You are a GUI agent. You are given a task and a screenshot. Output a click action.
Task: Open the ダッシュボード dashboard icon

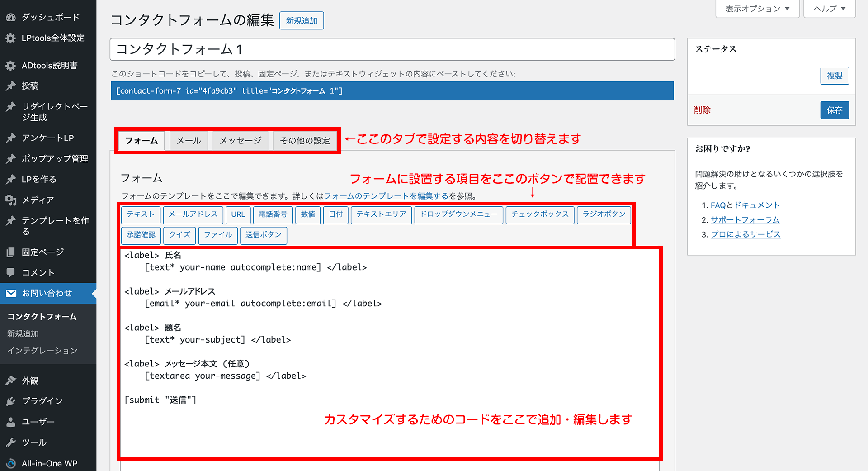click(x=11, y=17)
